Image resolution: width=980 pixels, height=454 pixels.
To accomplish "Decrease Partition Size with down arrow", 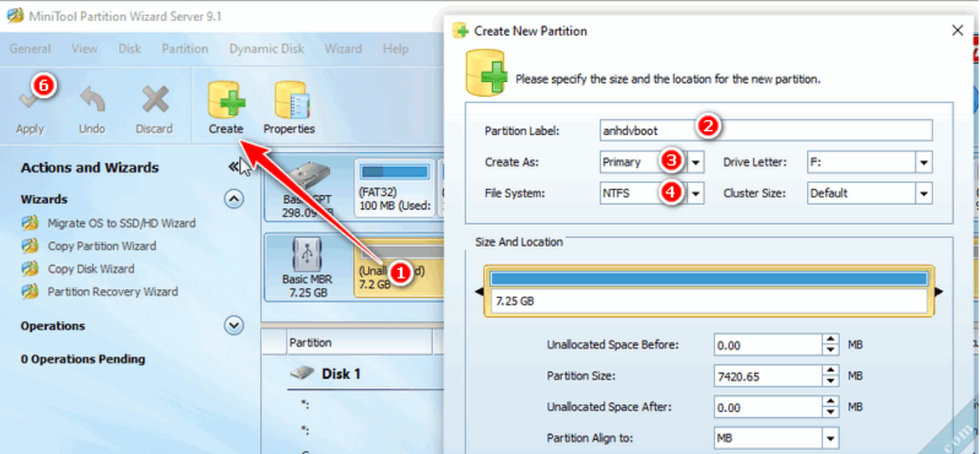I will (x=831, y=381).
